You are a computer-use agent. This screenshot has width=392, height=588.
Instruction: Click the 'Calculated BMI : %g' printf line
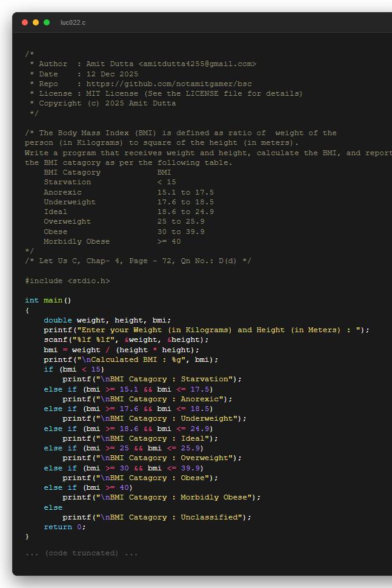click(131, 359)
